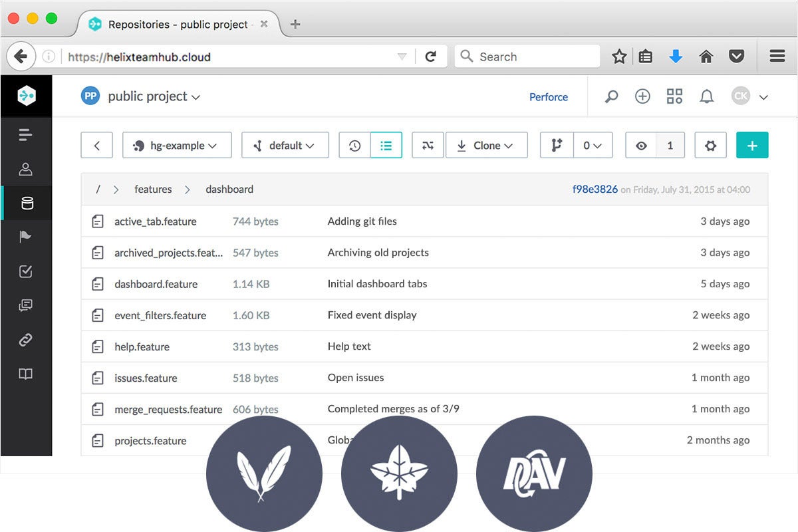Open the wiki book sidebar icon
798x532 pixels.
tap(26, 374)
